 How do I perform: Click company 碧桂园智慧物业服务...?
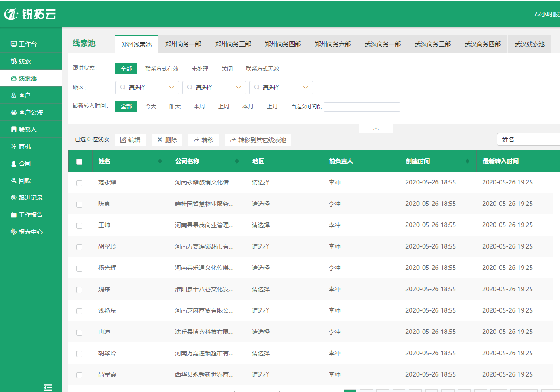pos(204,204)
